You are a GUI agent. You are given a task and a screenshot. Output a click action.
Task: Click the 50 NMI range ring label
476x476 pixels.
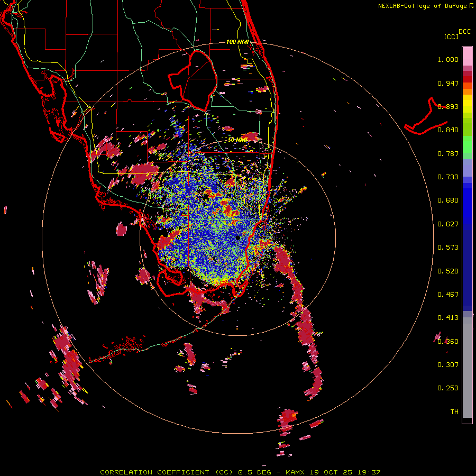(237, 140)
